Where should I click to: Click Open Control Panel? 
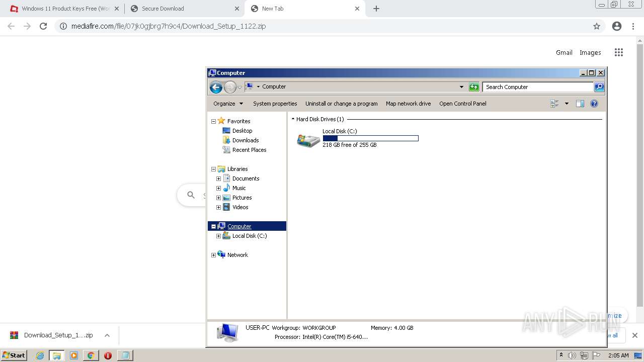(462, 104)
